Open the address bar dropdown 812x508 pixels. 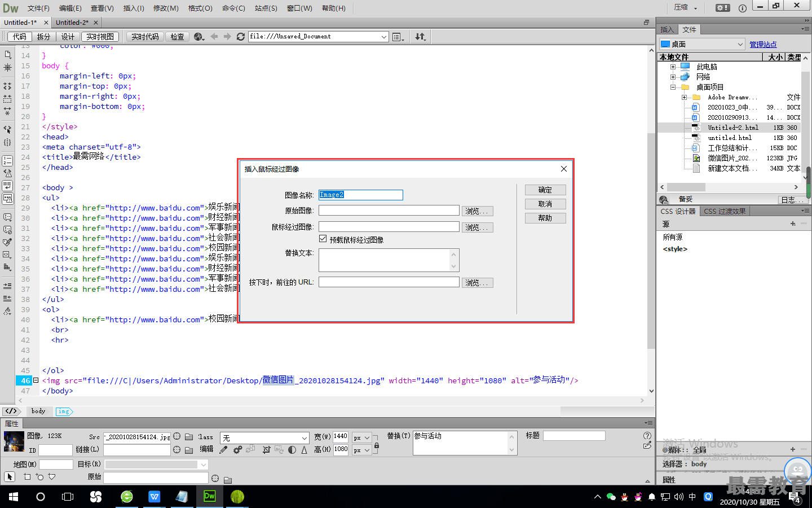click(384, 37)
